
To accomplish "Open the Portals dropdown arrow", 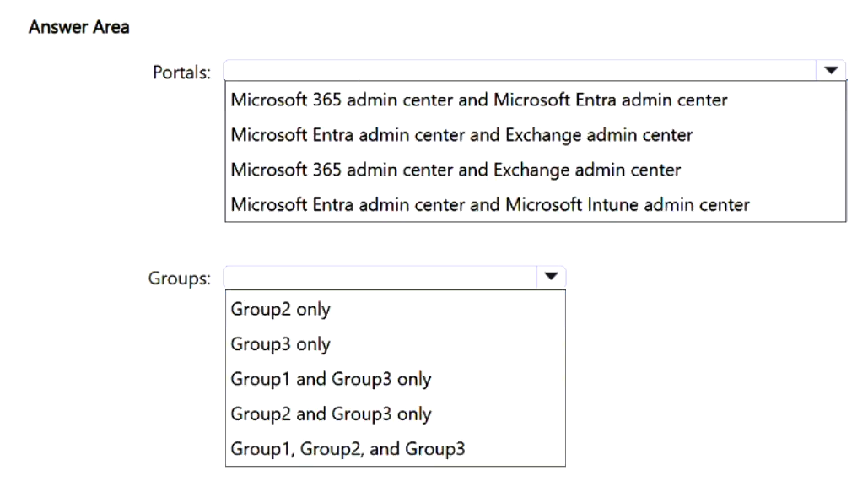I will 830,70.
